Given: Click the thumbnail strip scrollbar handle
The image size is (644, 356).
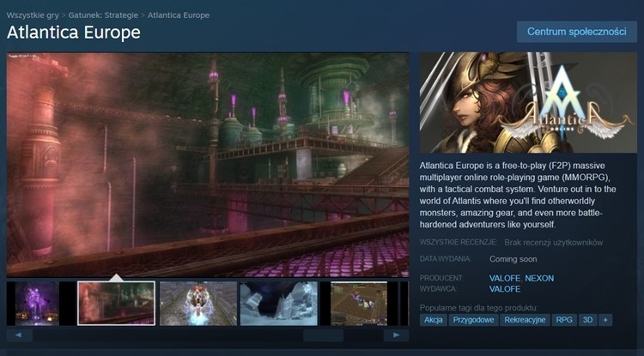Looking at the screenshot, I should (x=323, y=335).
